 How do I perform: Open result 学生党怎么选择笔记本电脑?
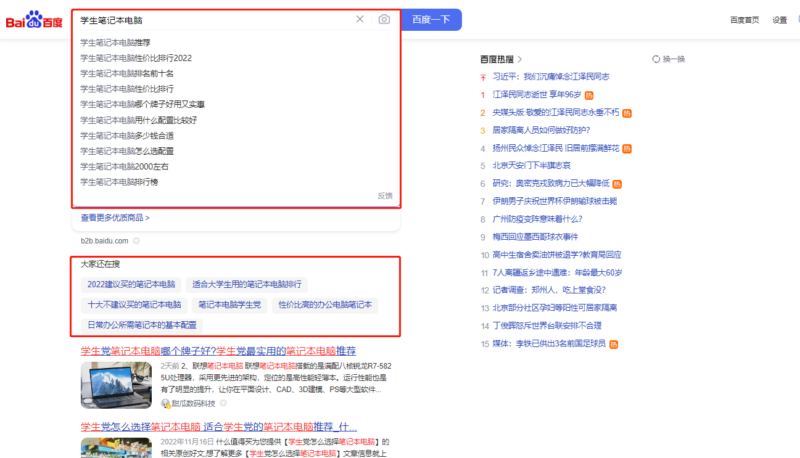[x=218, y=426]
